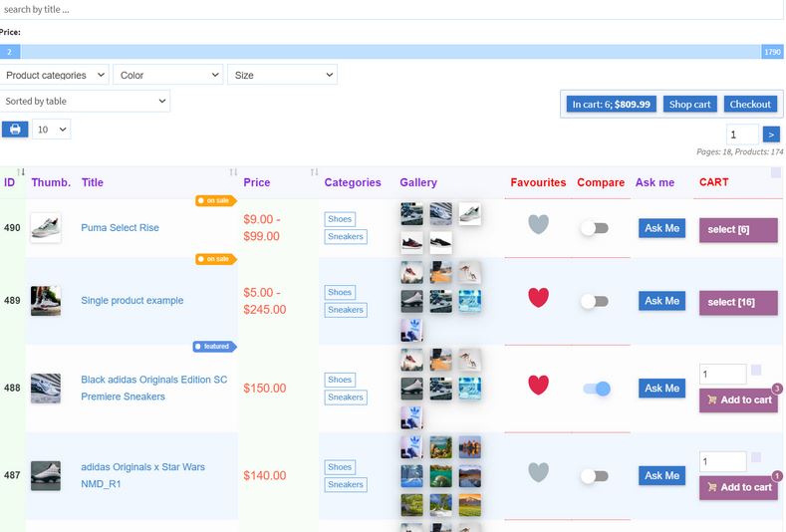Click quantity field for adidas Star Wars NMD_R1
The height and width of the screenshot is (532, 786).
(x=722, y=461)
